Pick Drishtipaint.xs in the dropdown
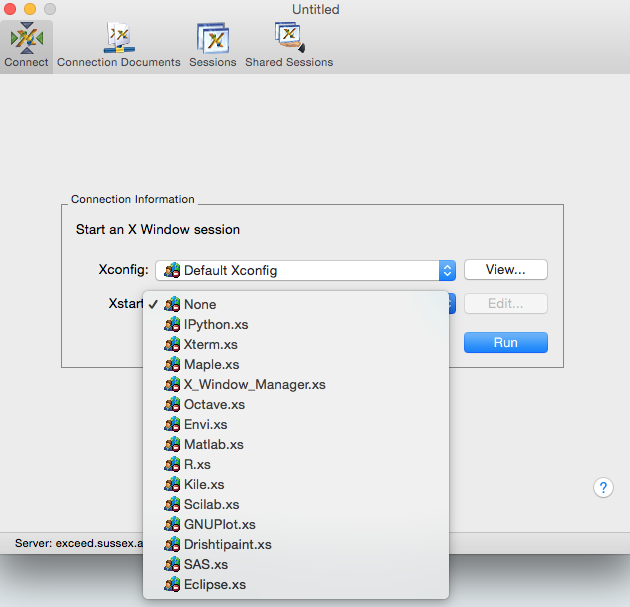 [296, 545]
